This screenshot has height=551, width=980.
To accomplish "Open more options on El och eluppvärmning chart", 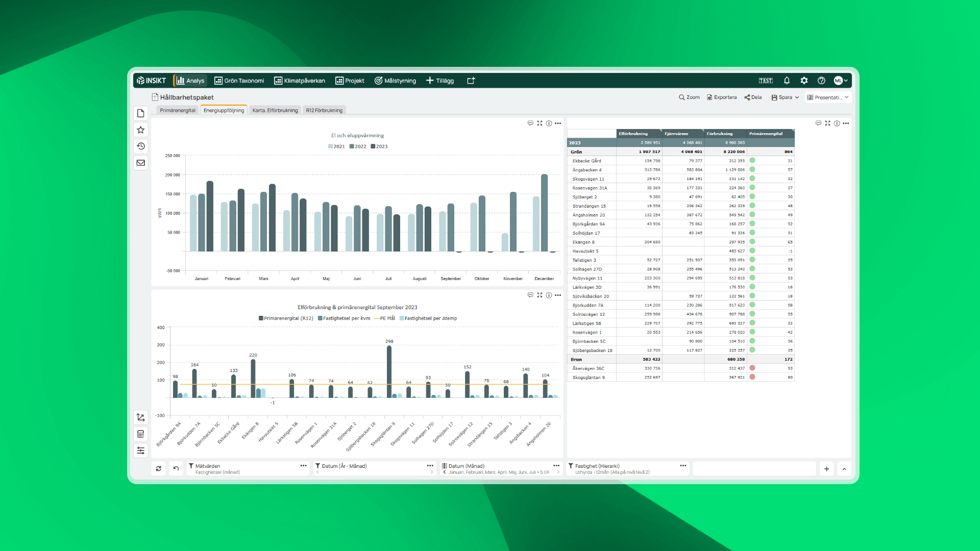I will pos(558,123).
